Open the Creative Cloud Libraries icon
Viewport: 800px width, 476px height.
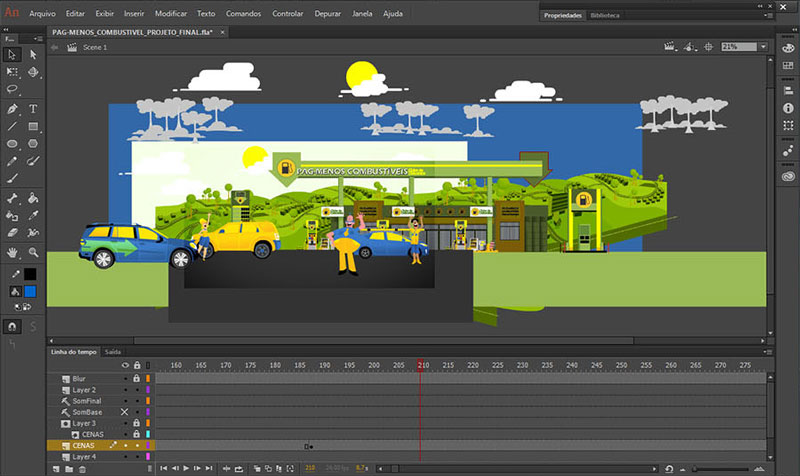[x=788, y=176]
